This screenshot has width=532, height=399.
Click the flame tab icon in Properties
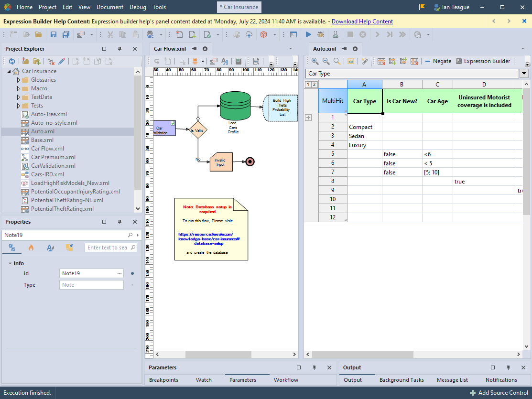[x=31, y=248]
